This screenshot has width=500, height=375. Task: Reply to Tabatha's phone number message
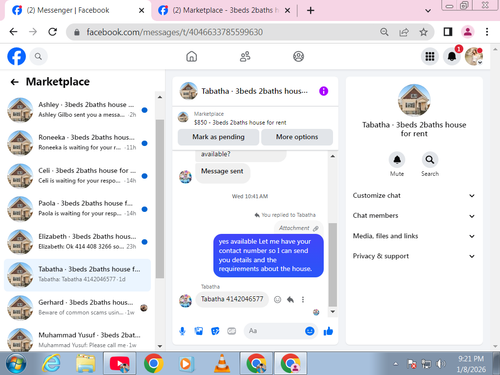click(x=290, y=300)
